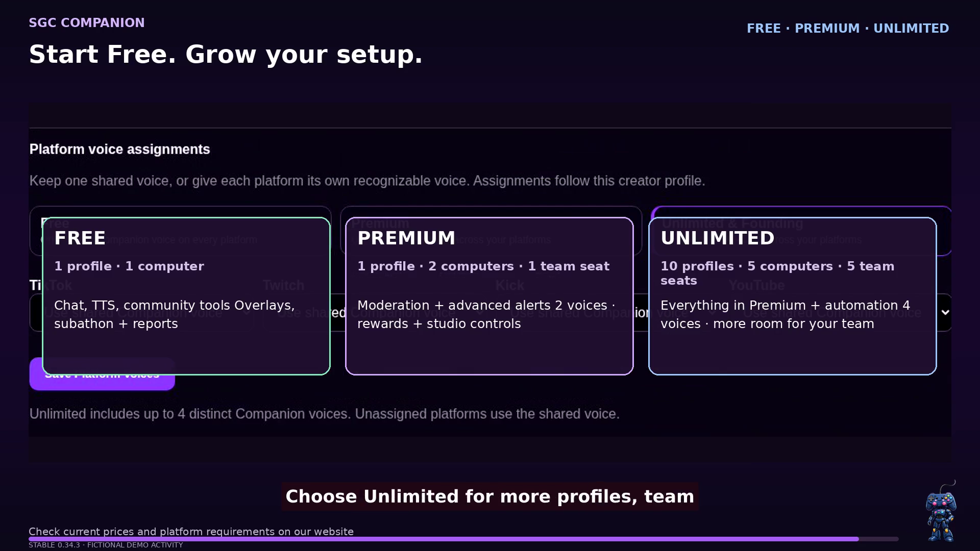980x551 pixels.
Task: Click 'Check current prices and platform requirements' text
Action: point(191,532)
